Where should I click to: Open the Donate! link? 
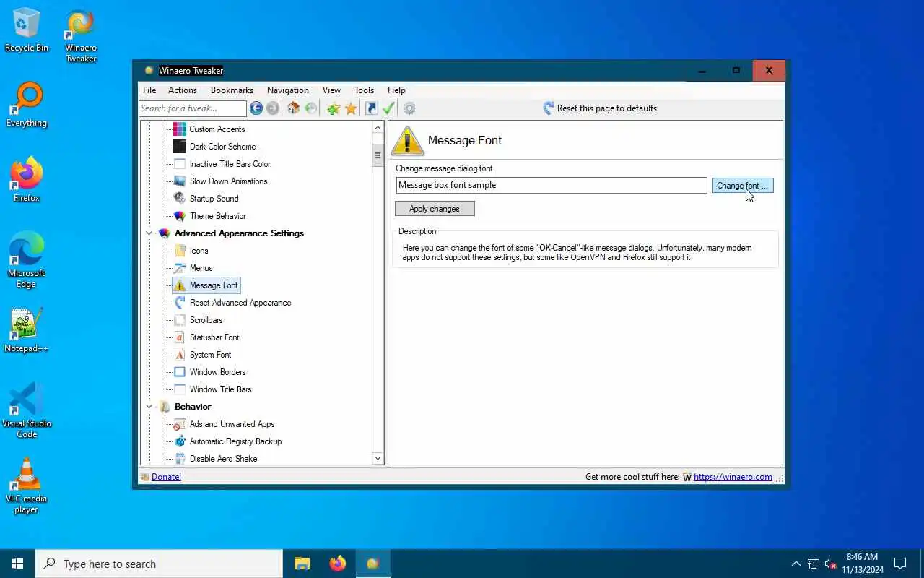click(166, 477)
